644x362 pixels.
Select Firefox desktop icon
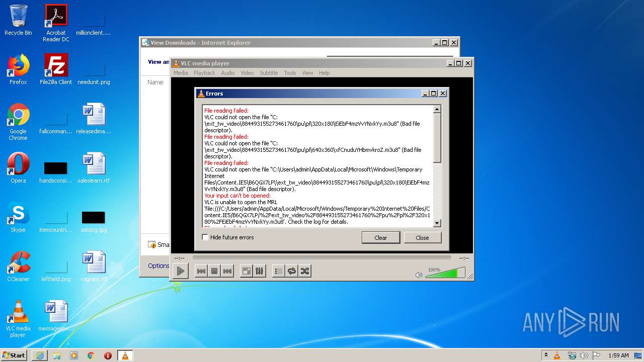click(x=18, y=69)
